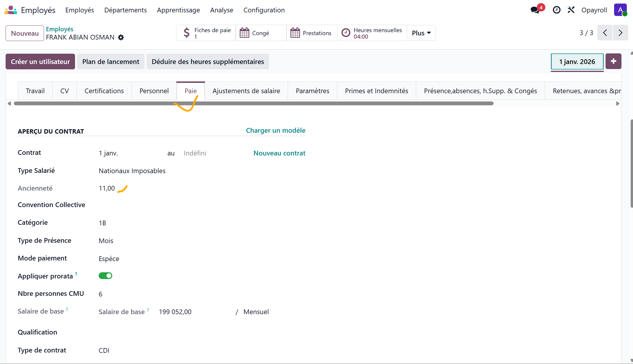
Task: Click the gear icon beside FRANK ABIAN OSMAN
Action: 121,37
